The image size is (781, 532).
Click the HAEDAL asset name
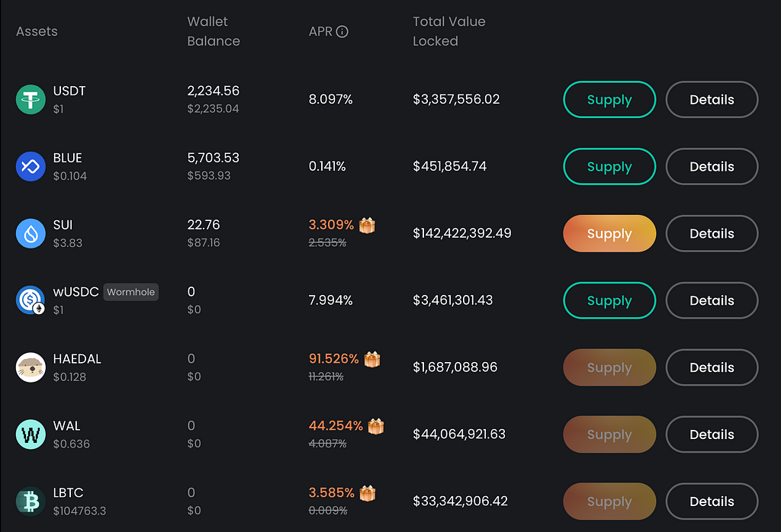77,359
